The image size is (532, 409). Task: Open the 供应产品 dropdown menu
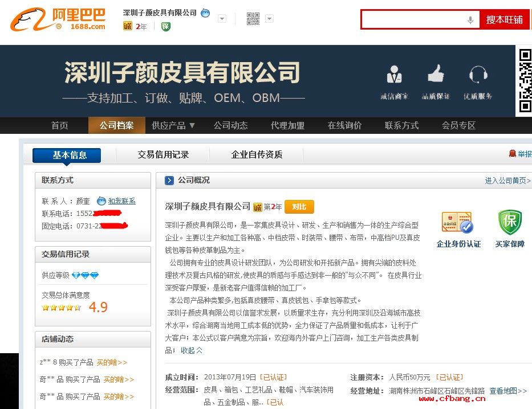(173, 125)
